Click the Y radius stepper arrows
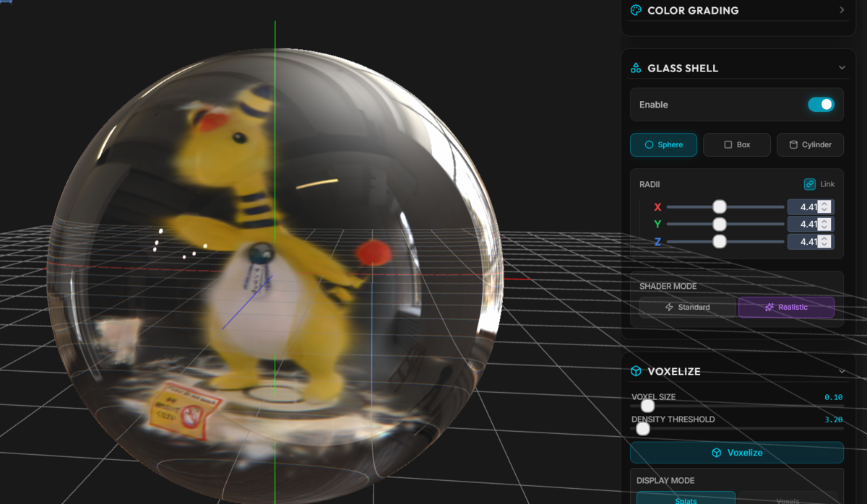The image size is (867, 504). tap(825, 225)
